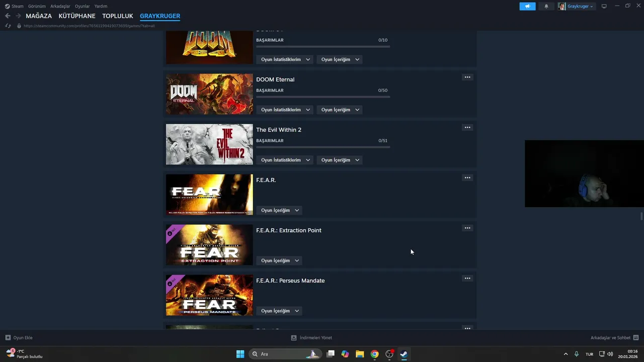The image size is (644, 362).
Task: Open Arkadaşlar ve Sohbet panel
Action: [x=615, y=338]
